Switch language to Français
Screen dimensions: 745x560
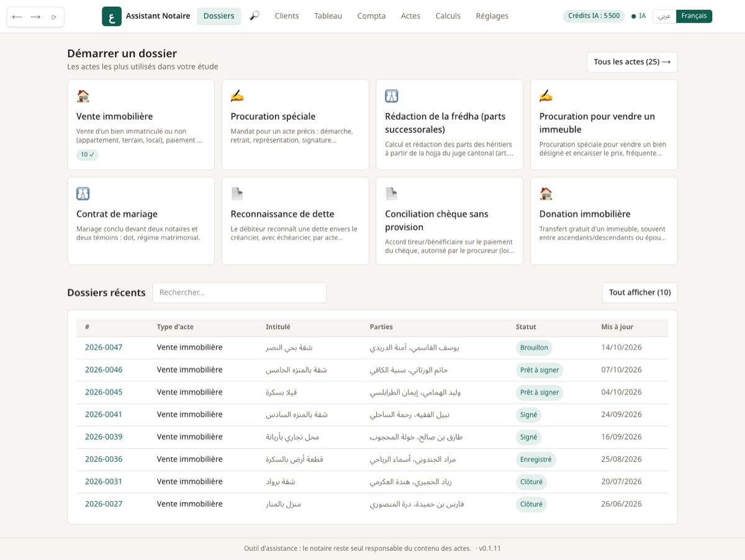point(694,16)
